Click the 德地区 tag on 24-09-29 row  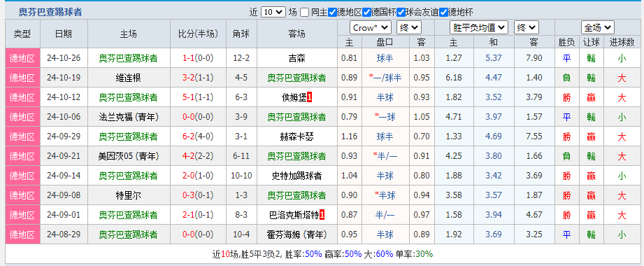point(22,136)
